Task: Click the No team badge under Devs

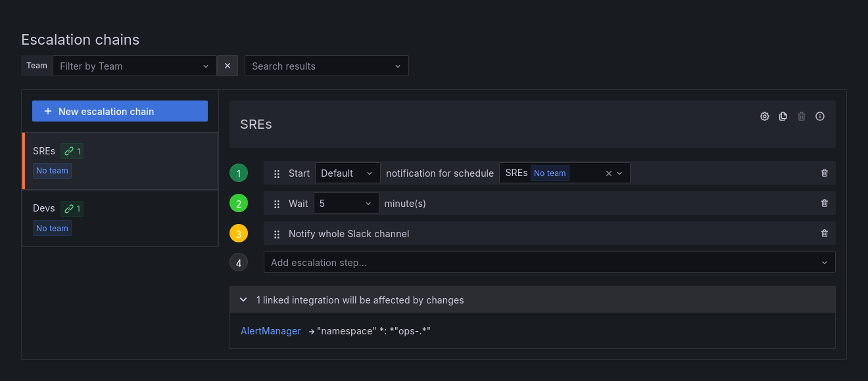Action: point(52,228)
